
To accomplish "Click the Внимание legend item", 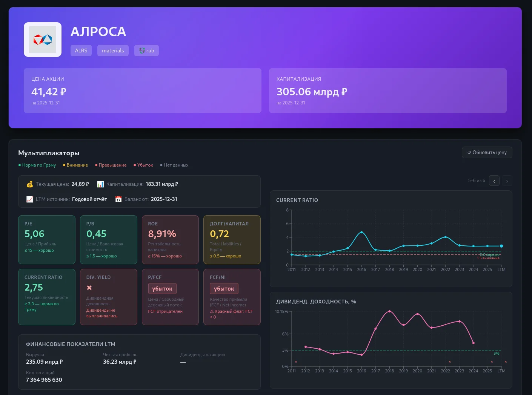I will tap(75, 165).
